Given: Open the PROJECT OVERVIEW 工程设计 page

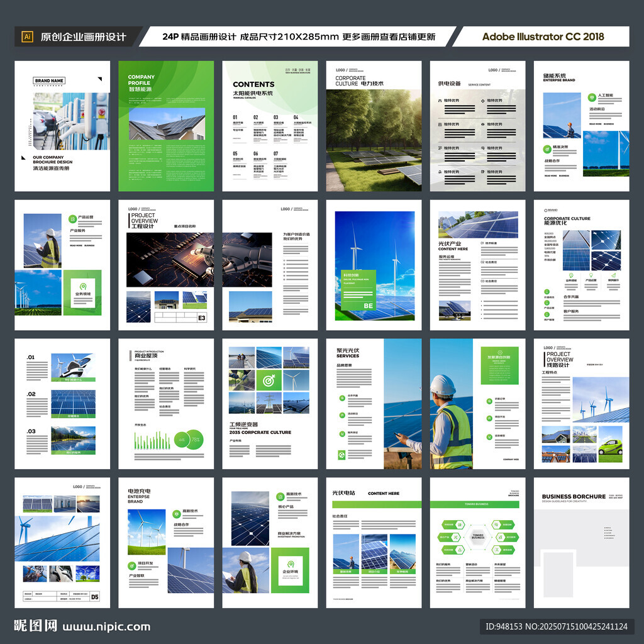Looking at the screenshot, I should pyautogui.click(x=166, y=265).
